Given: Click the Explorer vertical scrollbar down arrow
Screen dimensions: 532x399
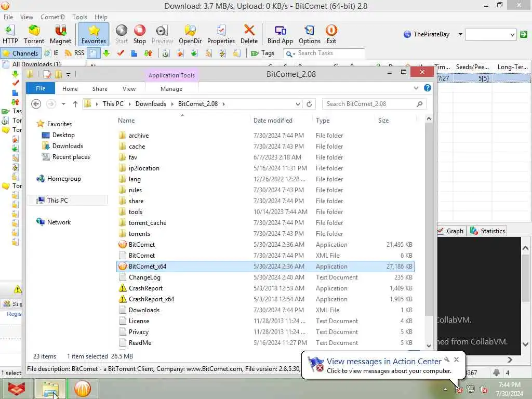Looking at the screenshot, I should 429,345.
